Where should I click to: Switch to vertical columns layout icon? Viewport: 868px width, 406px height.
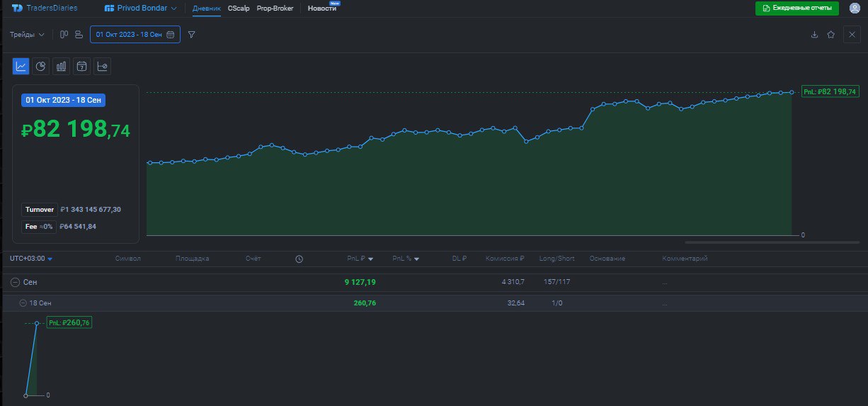(x=64, y=34)
